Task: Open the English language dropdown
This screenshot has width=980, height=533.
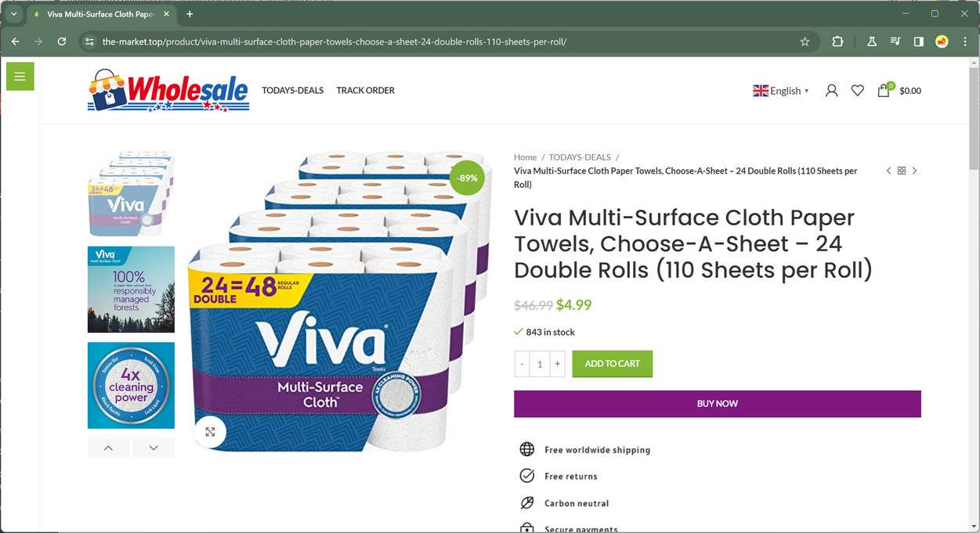Action: click(781, 91)
